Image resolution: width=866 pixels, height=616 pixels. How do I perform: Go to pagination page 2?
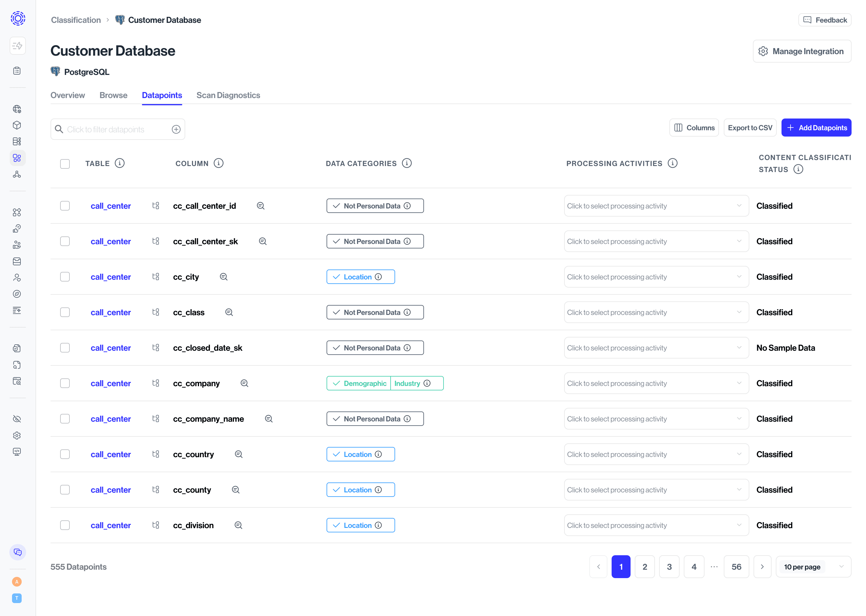click(645, 567)
